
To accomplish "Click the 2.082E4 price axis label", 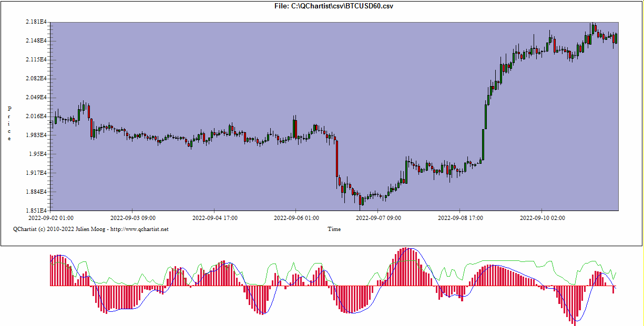I will 36,78.
